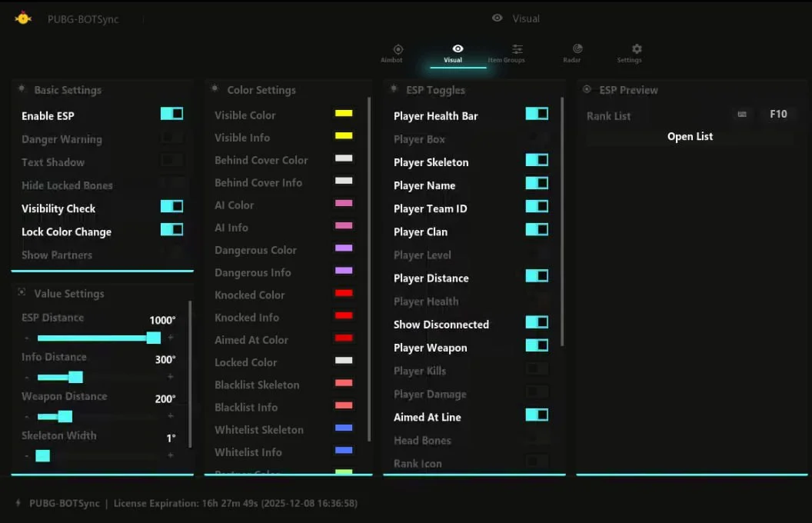Click the Open List button
Image resolution: width=812 pixels, height=523 pixels.
(x=690, y=137)
